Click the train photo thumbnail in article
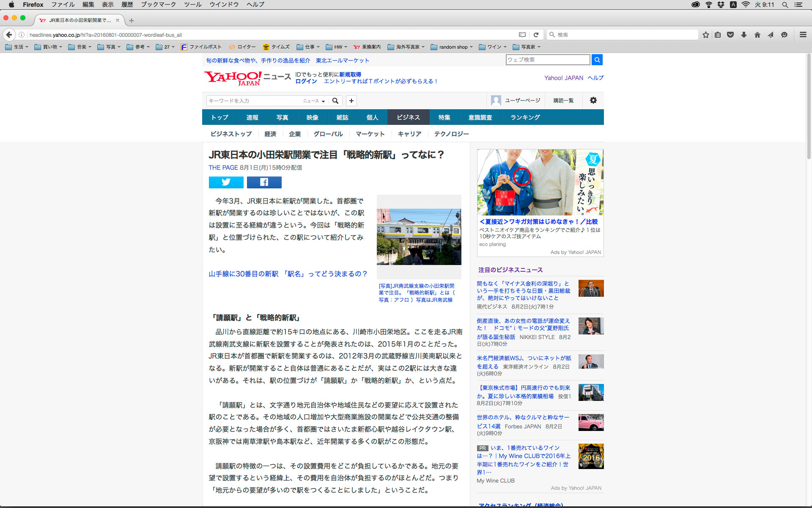This screenshot has height=508, width=812. click(419, 237)
